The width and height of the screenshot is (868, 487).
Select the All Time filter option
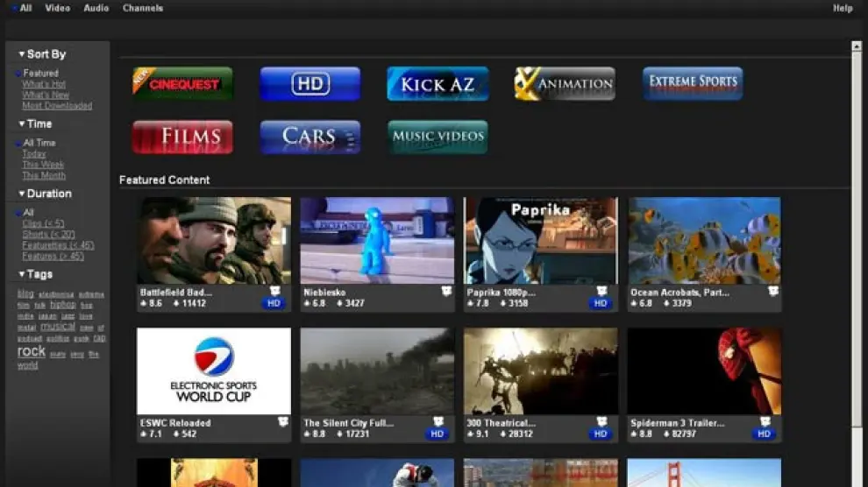click(39, 143)
